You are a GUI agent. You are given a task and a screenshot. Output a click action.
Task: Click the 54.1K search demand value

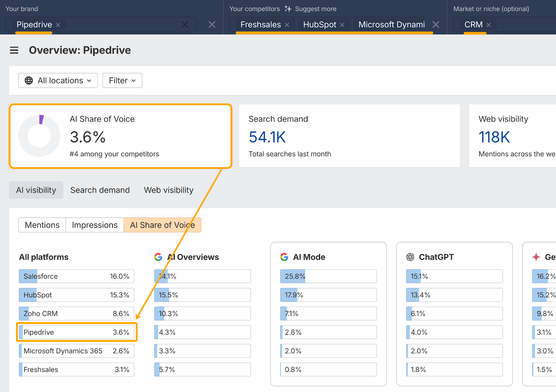(x=267, y=137)
